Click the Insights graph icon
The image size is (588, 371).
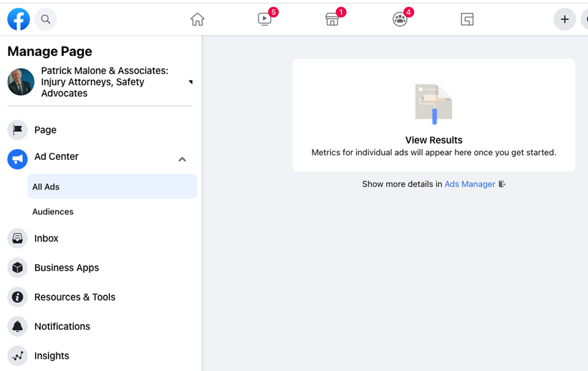point(17,356)
